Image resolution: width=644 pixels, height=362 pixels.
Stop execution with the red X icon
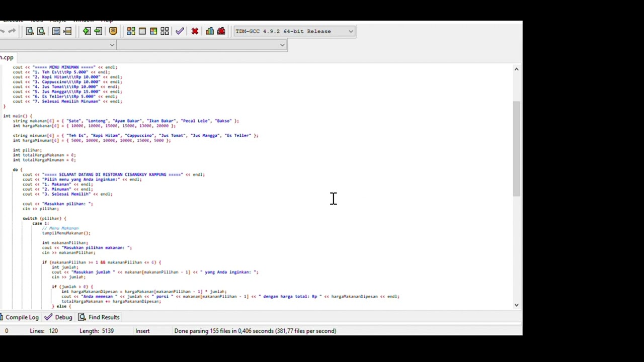195,31
